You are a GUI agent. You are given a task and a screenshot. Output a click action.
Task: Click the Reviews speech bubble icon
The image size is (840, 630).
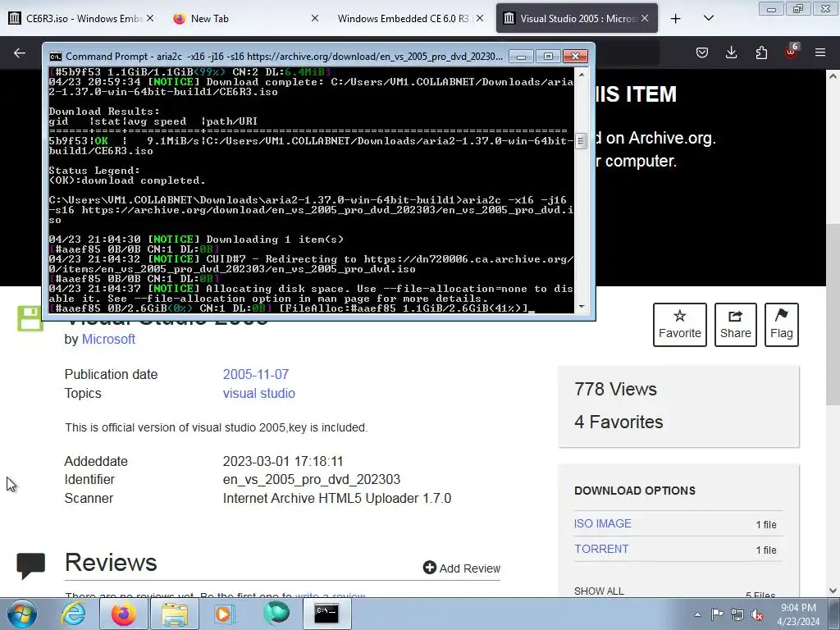(31, 566)
